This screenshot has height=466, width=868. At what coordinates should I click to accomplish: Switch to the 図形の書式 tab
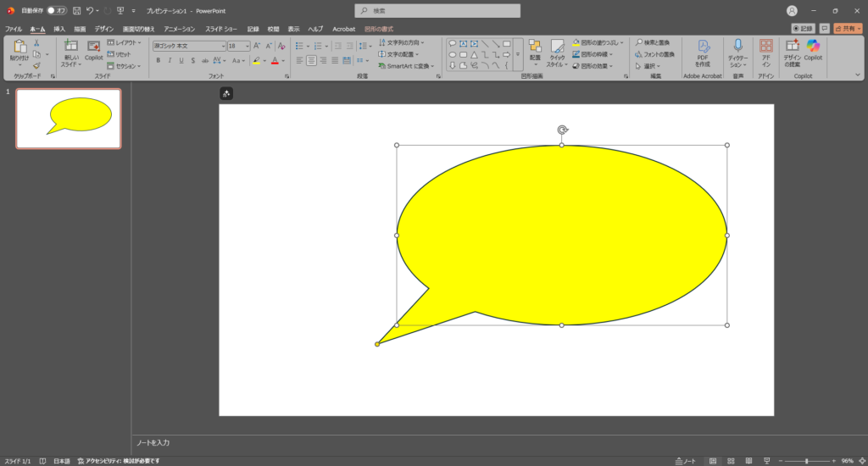[x=379, y=29]
